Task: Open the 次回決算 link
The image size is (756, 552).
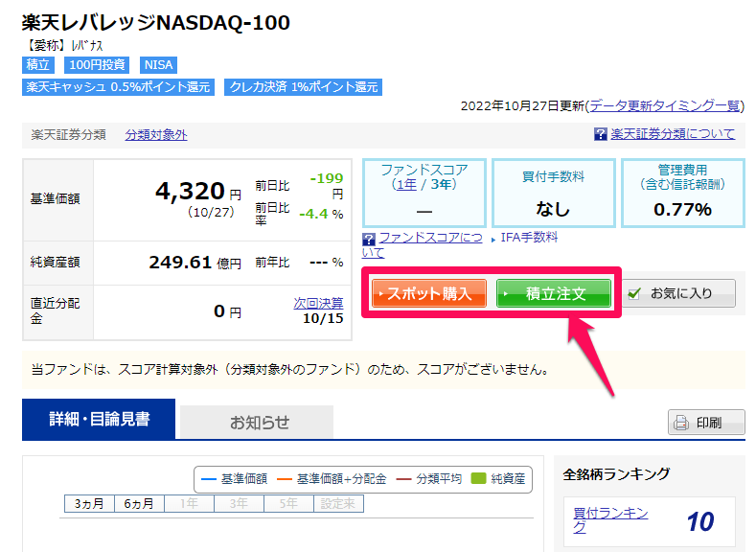Action: pyautogui.click(x=318, y=303)
